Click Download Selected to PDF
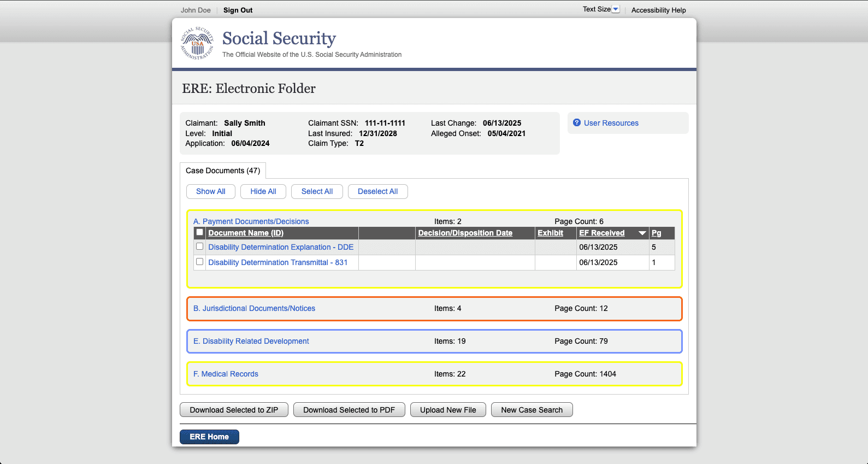868x464 pixels. (349, 410)
